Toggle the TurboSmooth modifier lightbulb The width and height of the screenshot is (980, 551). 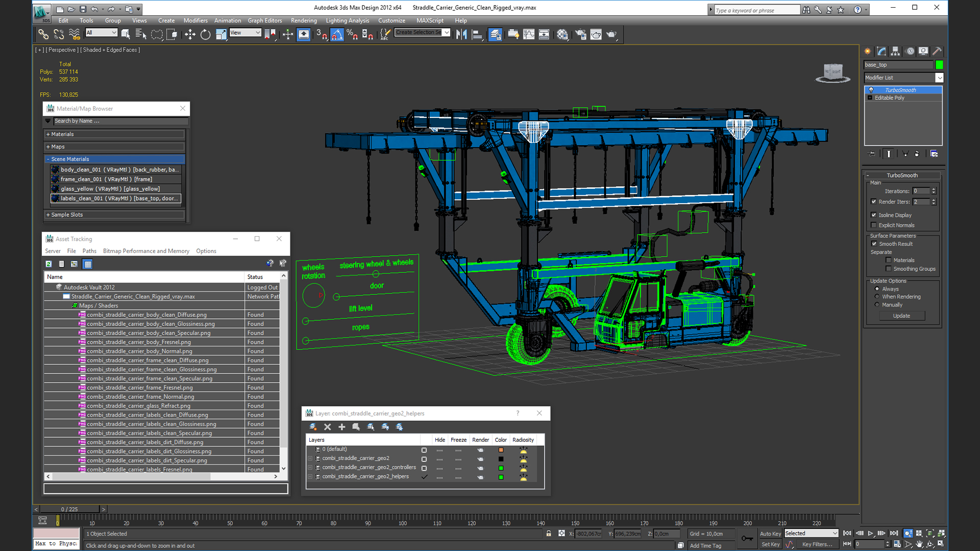pos(871,90)
